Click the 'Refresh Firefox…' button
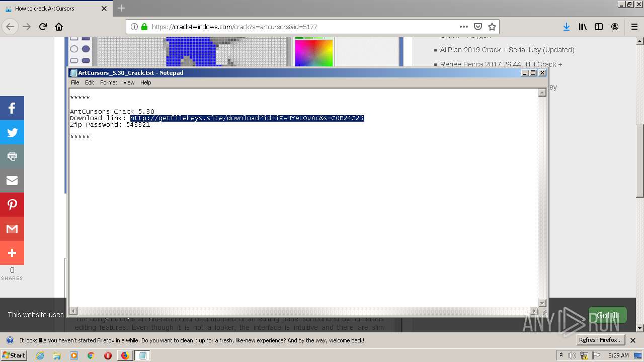This screenshot has width=644, height=362. tap(601, 340)
